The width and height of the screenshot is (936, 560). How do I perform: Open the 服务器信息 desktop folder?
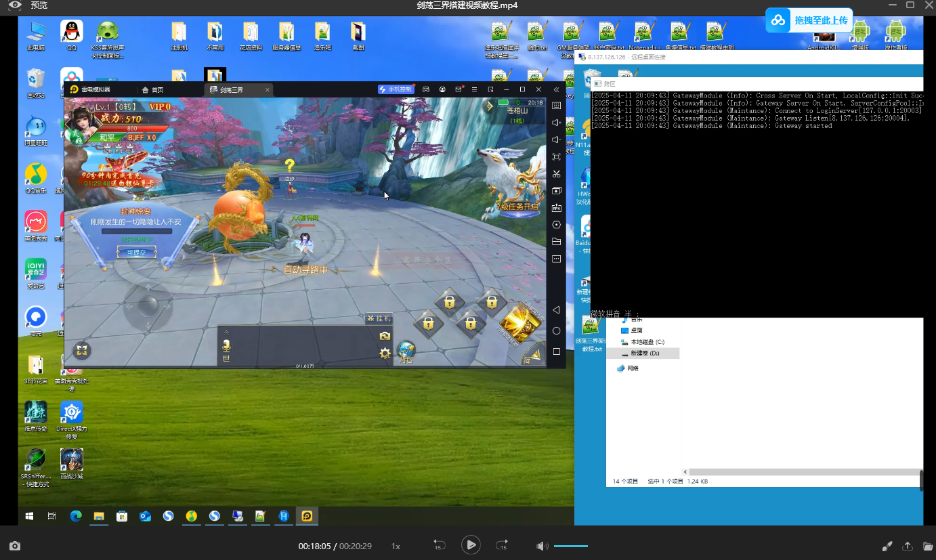(286, 36)
